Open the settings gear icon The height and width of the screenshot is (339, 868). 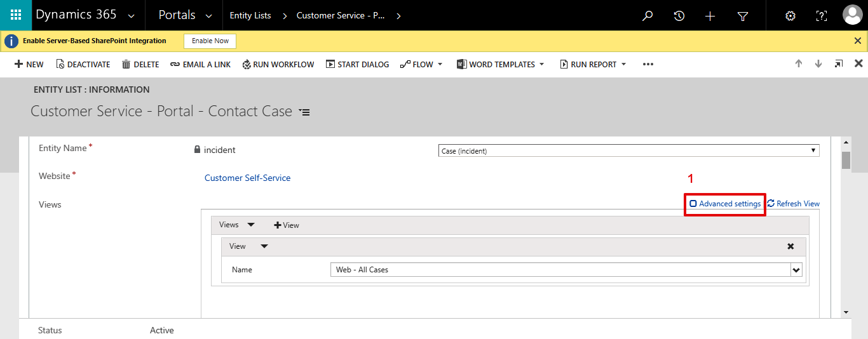click(790, 16)
